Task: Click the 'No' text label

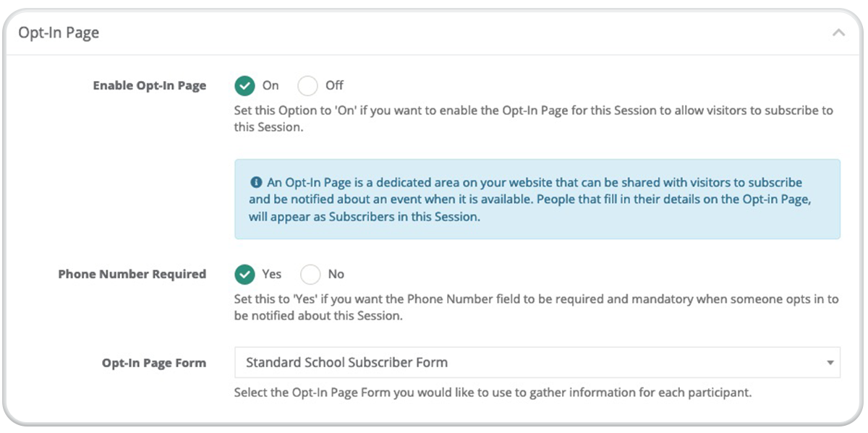Action: [x=336, y=274]
